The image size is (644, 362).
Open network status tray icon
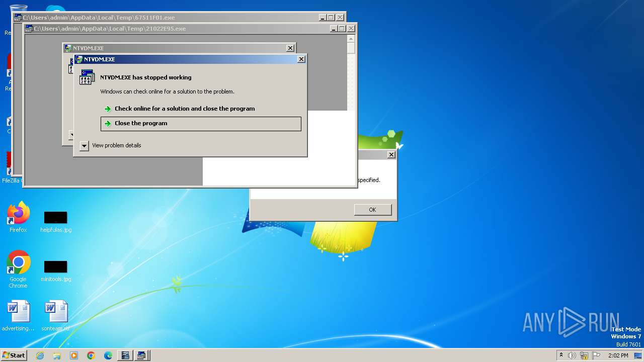point(584,355)
